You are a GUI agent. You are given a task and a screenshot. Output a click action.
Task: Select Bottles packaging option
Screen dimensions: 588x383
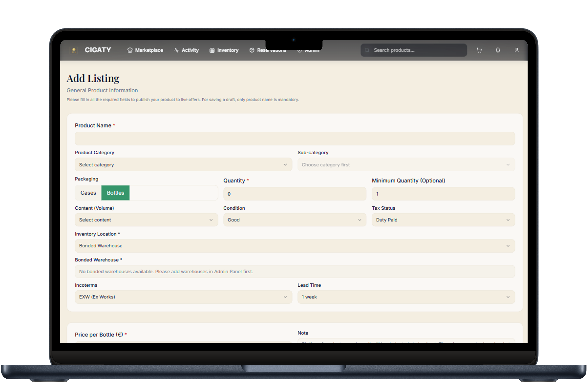click(x=115, y=193)
